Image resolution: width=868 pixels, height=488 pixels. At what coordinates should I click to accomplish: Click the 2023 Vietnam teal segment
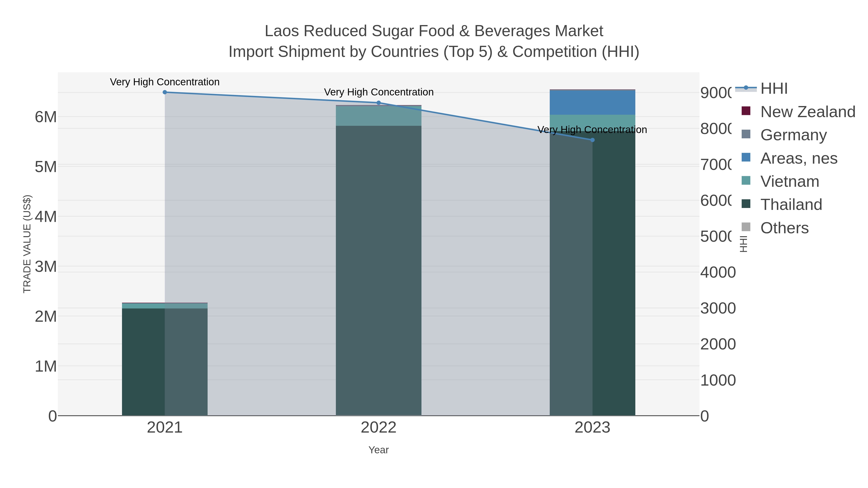click(x=592, y=123)
